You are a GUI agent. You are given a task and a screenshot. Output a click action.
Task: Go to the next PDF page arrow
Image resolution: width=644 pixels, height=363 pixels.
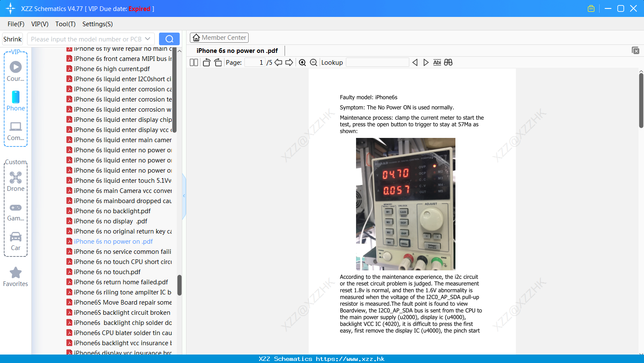tap(289, 63)
